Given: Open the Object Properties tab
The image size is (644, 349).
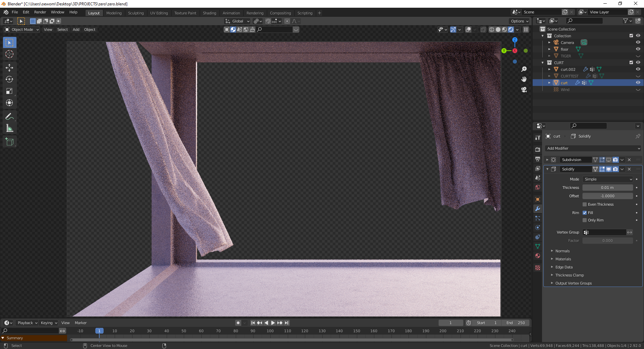Looking at the screenshot, I should click(x=538, y=199).
